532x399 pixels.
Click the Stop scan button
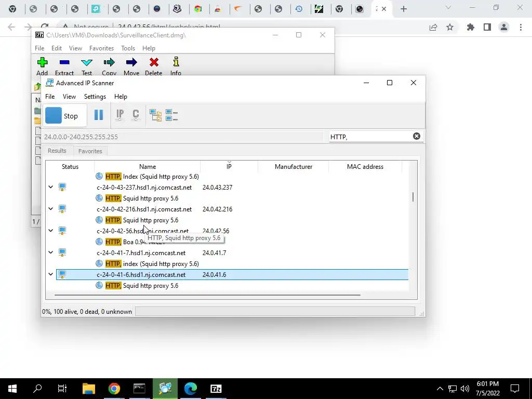(64, 116)
